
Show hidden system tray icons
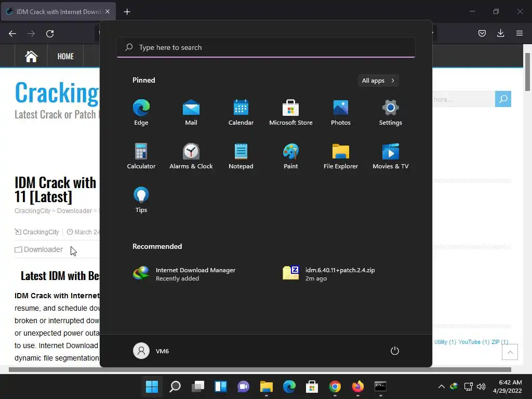click(442, 387)
